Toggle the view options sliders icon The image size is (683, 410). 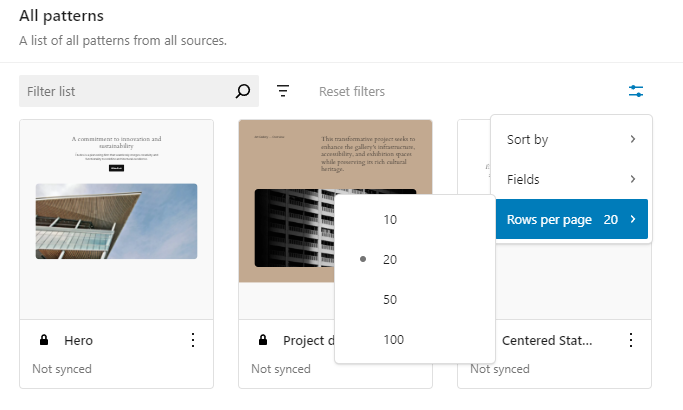tap(636, 91)
